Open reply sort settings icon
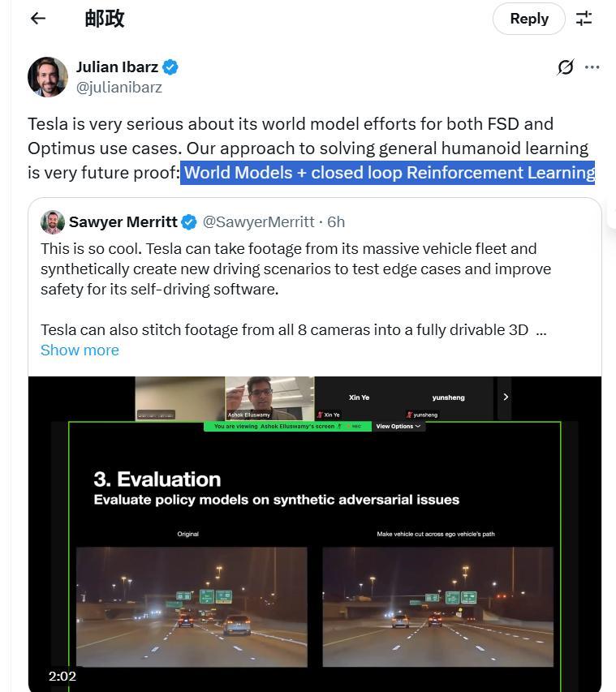The height and width of the screenshot is (692, 616). point(584,19)
